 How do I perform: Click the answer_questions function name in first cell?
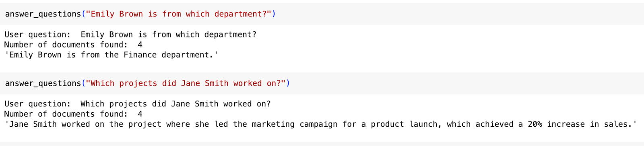(x=43, y=14)
